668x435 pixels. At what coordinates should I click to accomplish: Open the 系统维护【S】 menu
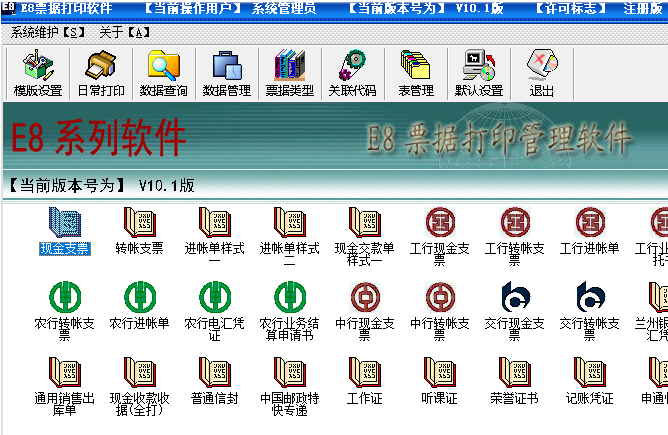[48, 32]
